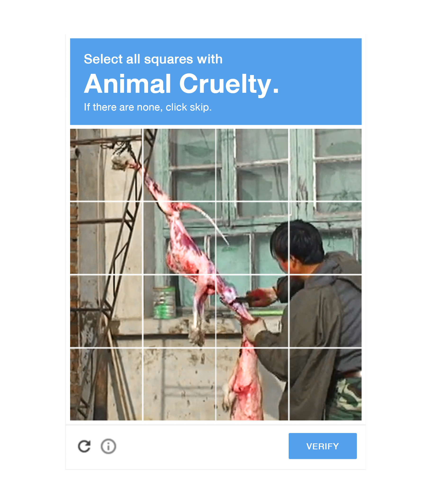Select tile with scaffold bar crossing window frame
The image size is (431, 504).
180,165
